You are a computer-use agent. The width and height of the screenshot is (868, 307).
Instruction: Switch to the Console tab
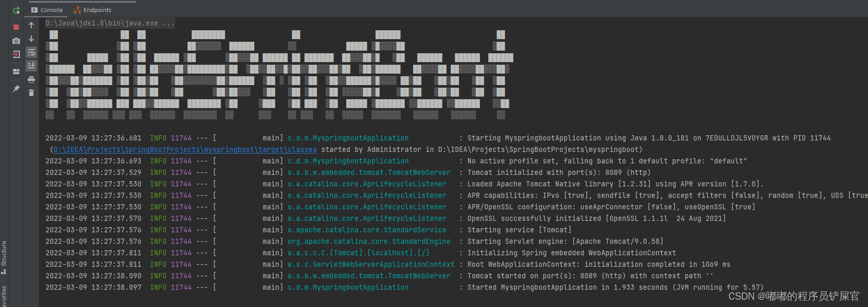[47, 10]
